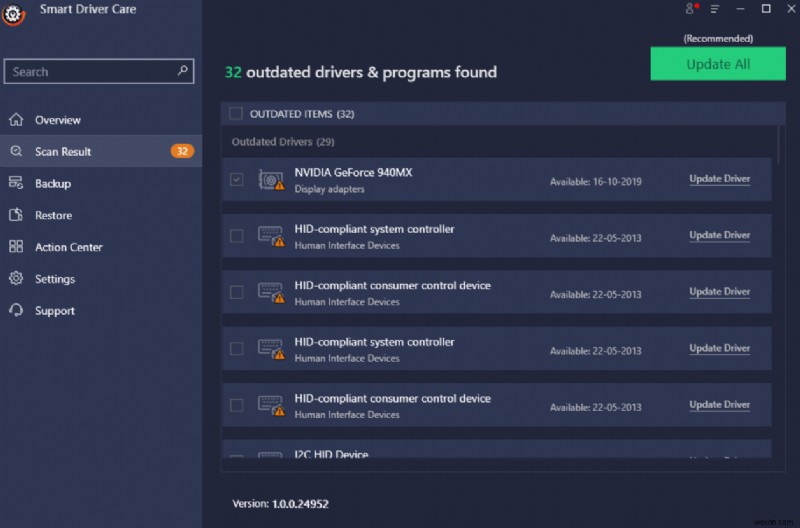
Task: Click the orange 32 badge on Scan Result
Action: point(182,151)
